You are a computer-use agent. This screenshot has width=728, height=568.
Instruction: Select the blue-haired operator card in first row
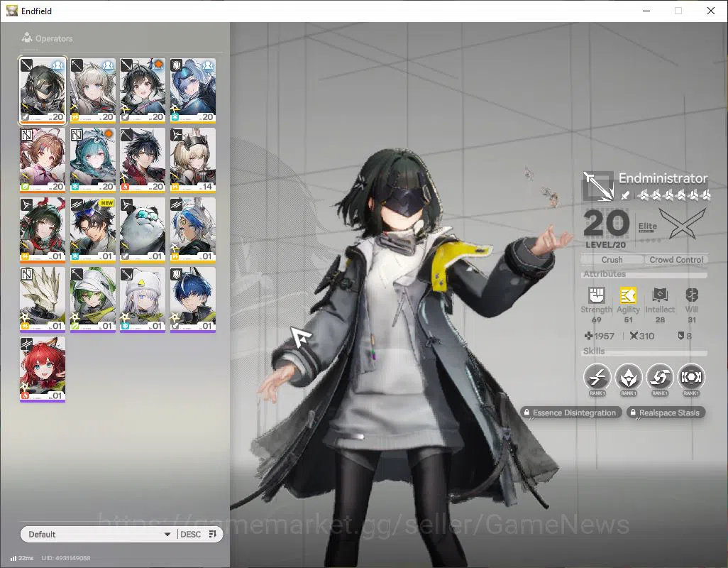pos(193,91)
